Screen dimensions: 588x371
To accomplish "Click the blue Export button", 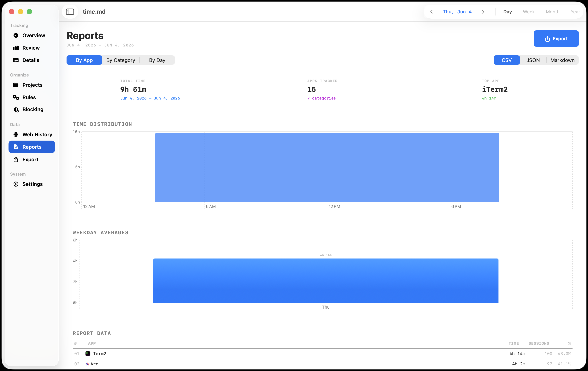I will pos(556,39).
